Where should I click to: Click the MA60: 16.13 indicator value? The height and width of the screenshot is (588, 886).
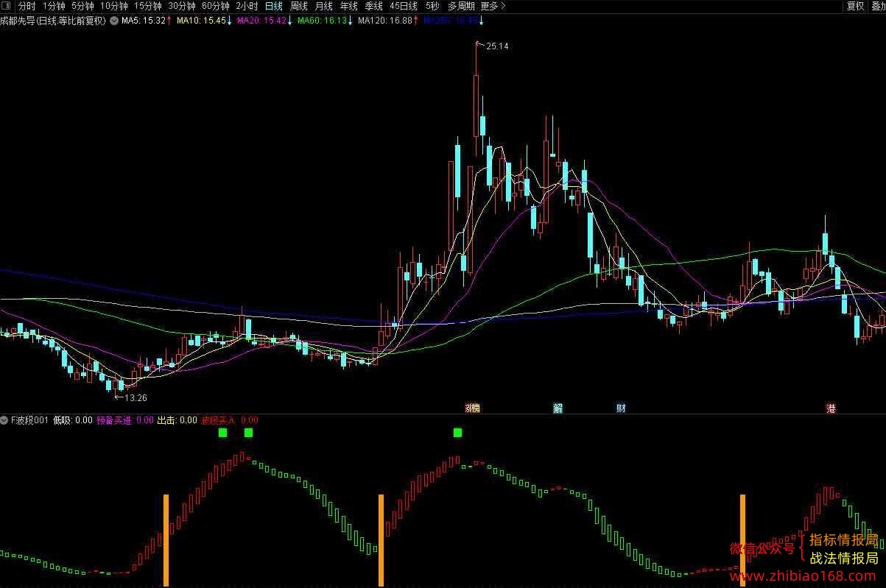325,21
